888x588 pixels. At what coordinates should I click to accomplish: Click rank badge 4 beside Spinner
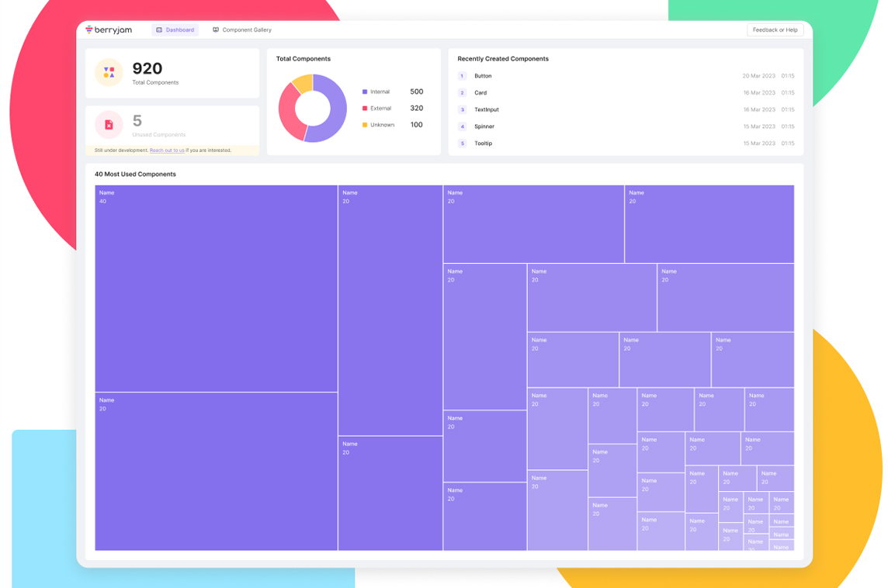click(x=462, y=126)
